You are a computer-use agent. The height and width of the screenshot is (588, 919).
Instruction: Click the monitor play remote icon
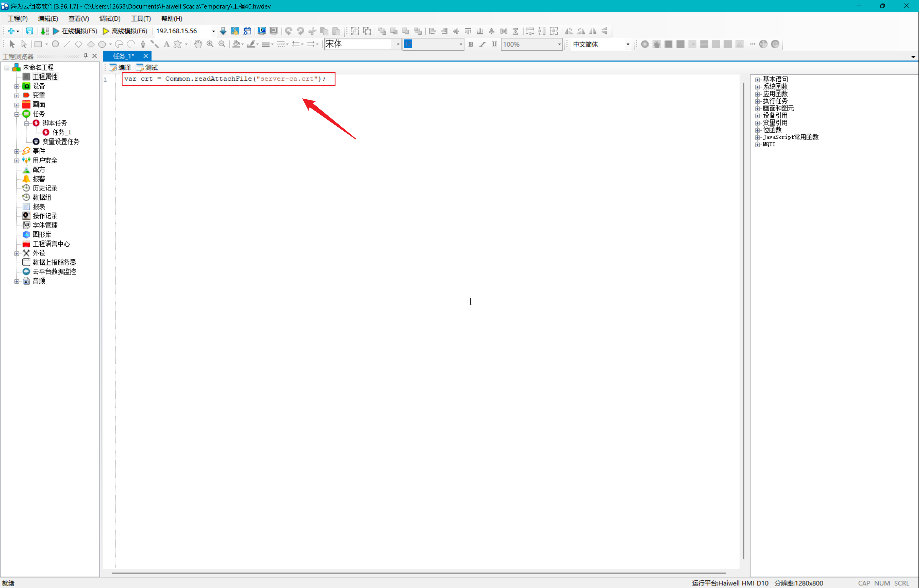[262, 31]
